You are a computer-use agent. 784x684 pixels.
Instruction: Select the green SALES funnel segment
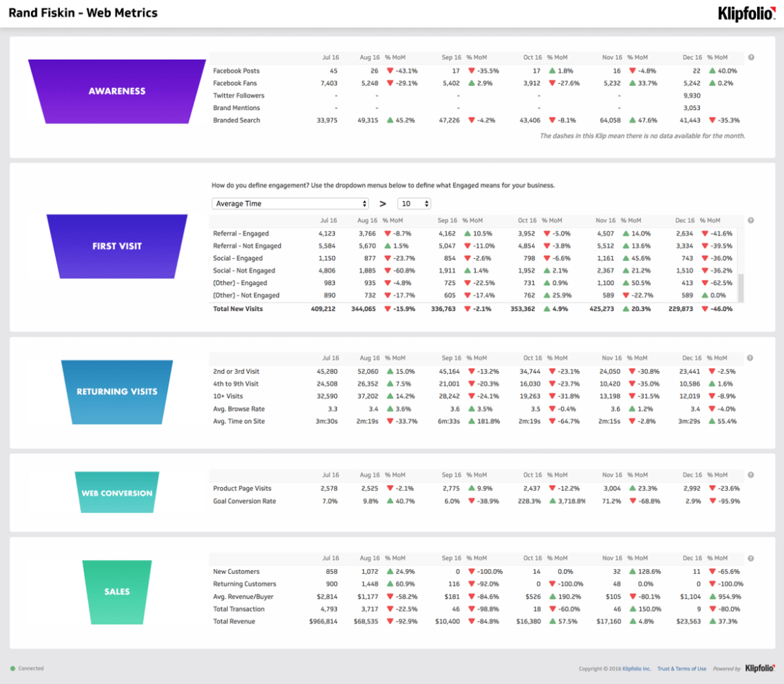(x=116, y=592)
